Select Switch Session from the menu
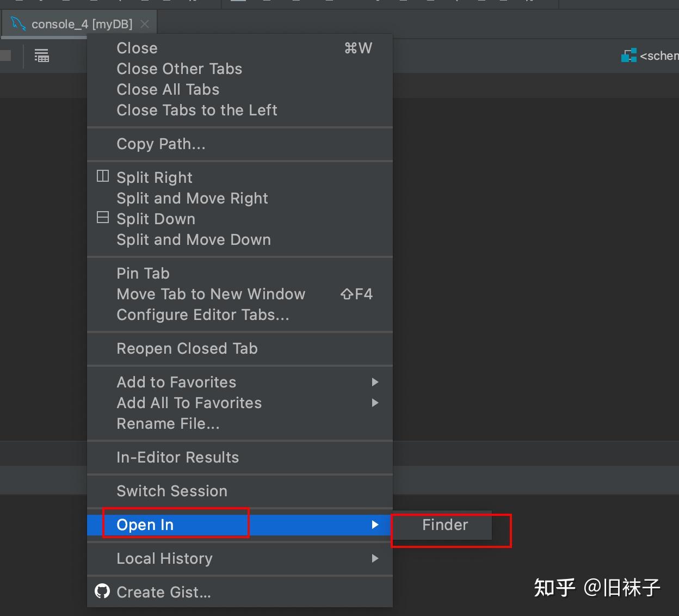The image size is (679, 616). 172,491
